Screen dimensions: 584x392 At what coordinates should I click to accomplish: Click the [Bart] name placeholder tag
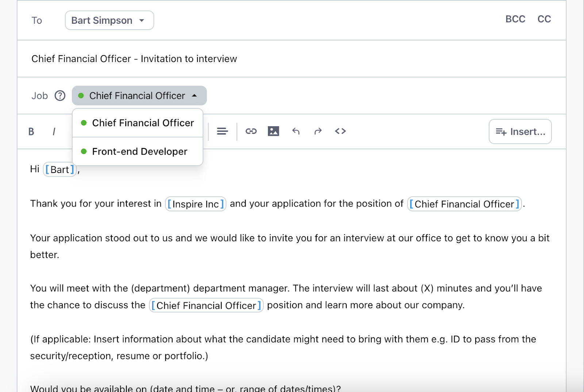pyautogui.click(x=60, y=170)
